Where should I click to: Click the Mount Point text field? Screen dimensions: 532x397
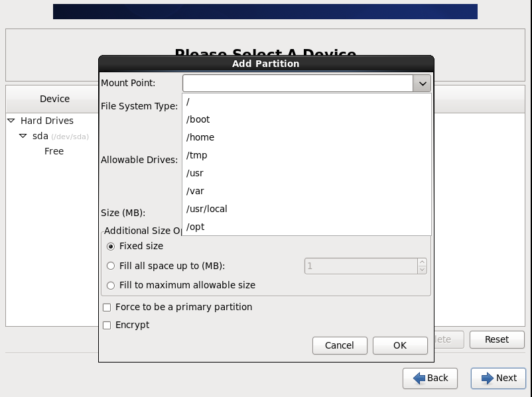[298, 84]
